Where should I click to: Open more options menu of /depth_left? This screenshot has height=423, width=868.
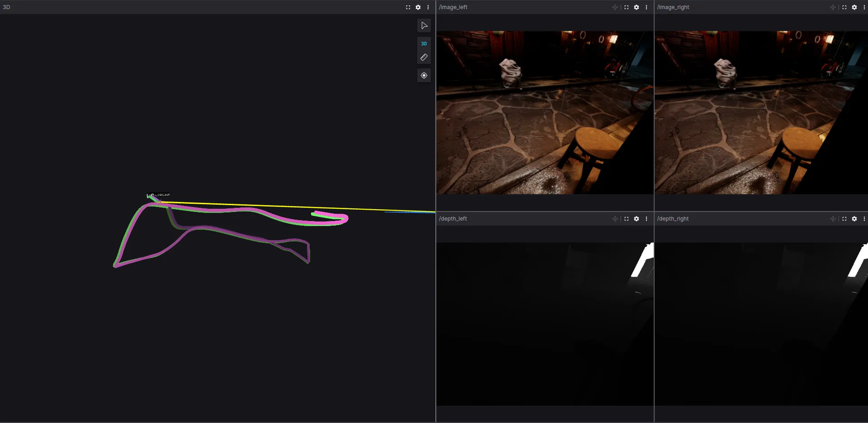click(646, 219)
